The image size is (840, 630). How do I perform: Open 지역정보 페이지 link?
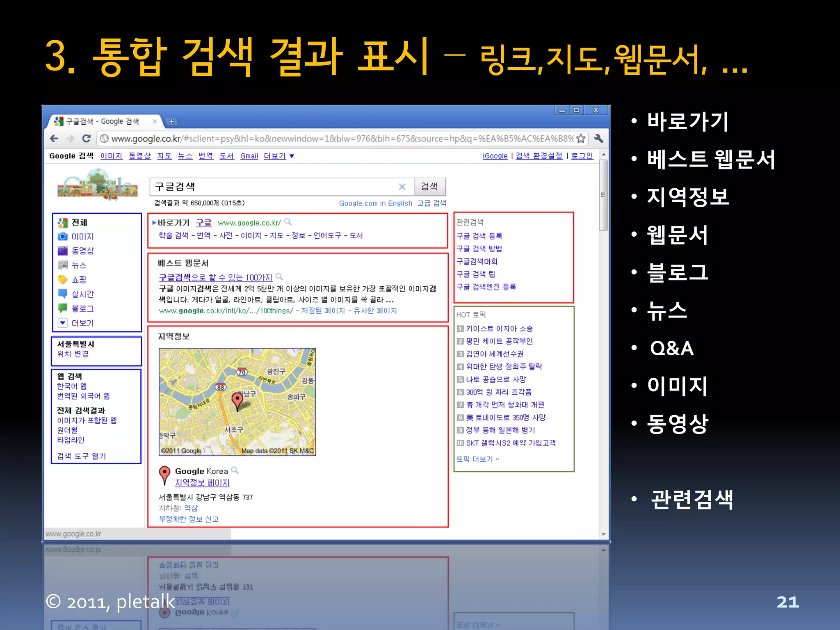point(202,483)
